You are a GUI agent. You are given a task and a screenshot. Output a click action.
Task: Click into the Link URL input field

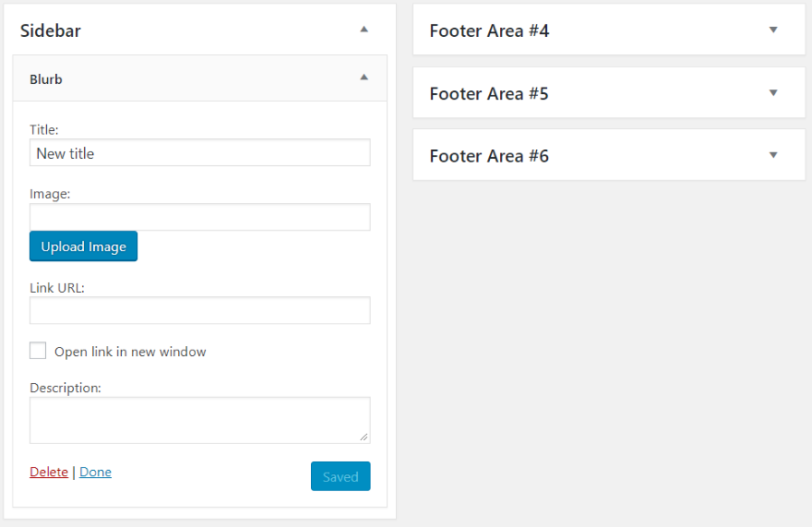[x=199, y=310]
